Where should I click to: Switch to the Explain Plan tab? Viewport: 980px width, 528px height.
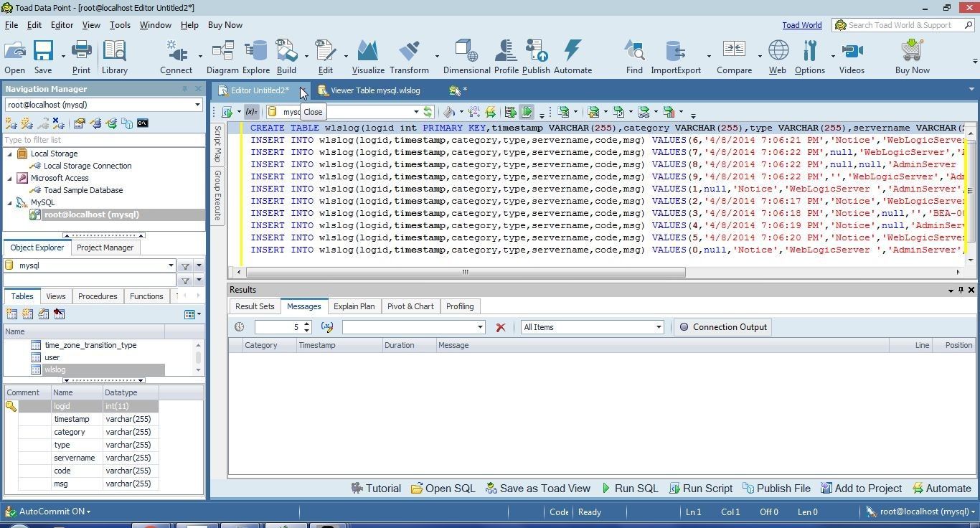click(x=354, y=306)
